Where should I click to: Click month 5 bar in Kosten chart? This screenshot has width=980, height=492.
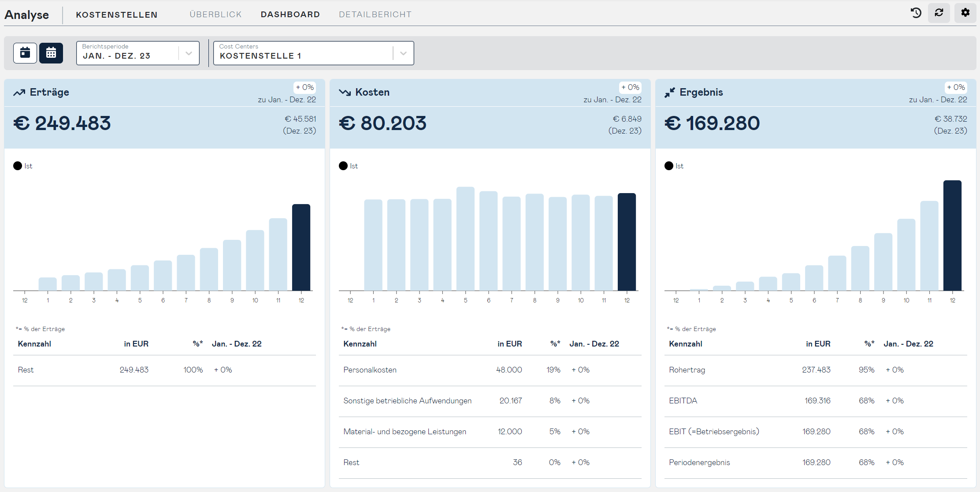click(466, 239)
